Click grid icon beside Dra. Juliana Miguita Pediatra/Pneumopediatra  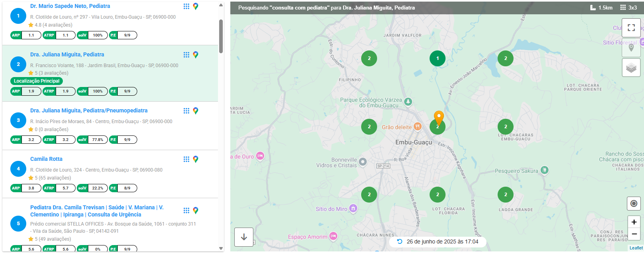186,111
